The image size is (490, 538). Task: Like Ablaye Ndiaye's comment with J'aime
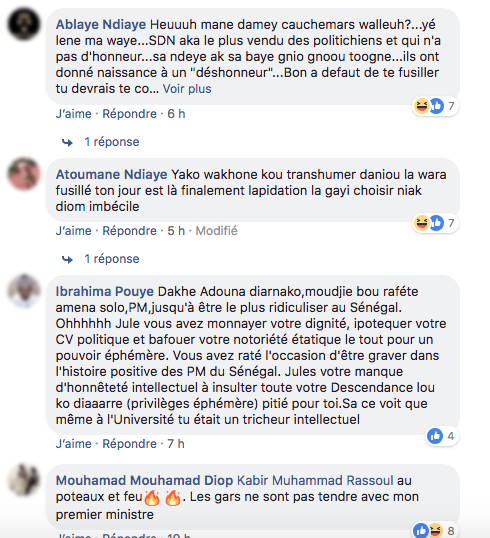[x=74, y=114]
